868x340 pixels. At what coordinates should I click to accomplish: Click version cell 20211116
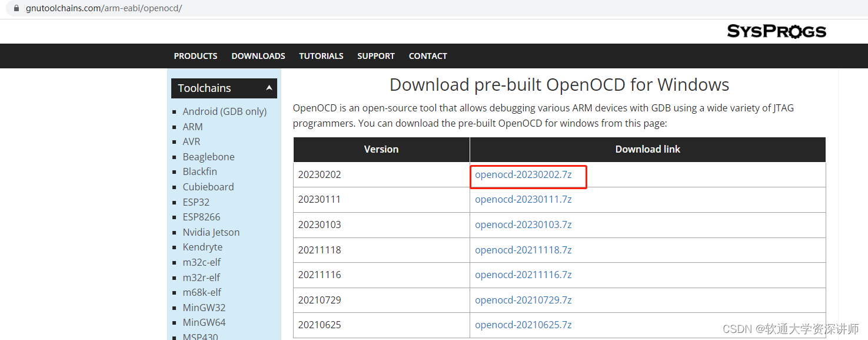(x=381, y=275)
